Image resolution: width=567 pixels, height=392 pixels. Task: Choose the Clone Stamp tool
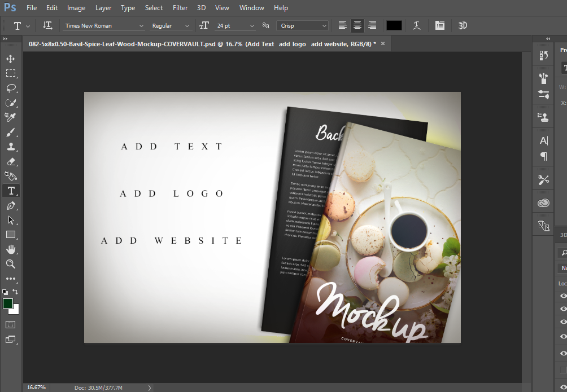pyautogui.click(x=11, y=147)
